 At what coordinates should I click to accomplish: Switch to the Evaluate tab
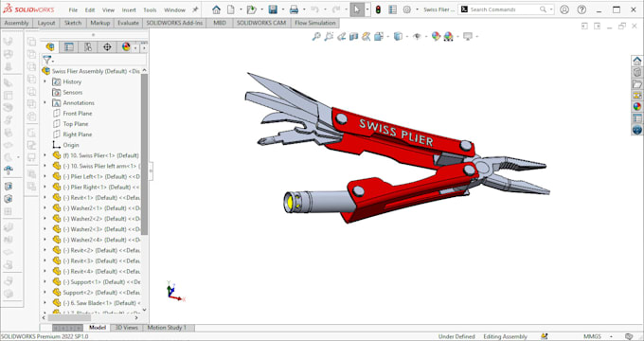128,23
